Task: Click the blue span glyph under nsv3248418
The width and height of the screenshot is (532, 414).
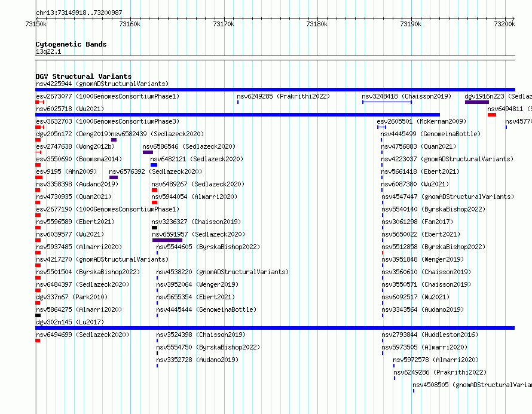Action: pos(387,102)
